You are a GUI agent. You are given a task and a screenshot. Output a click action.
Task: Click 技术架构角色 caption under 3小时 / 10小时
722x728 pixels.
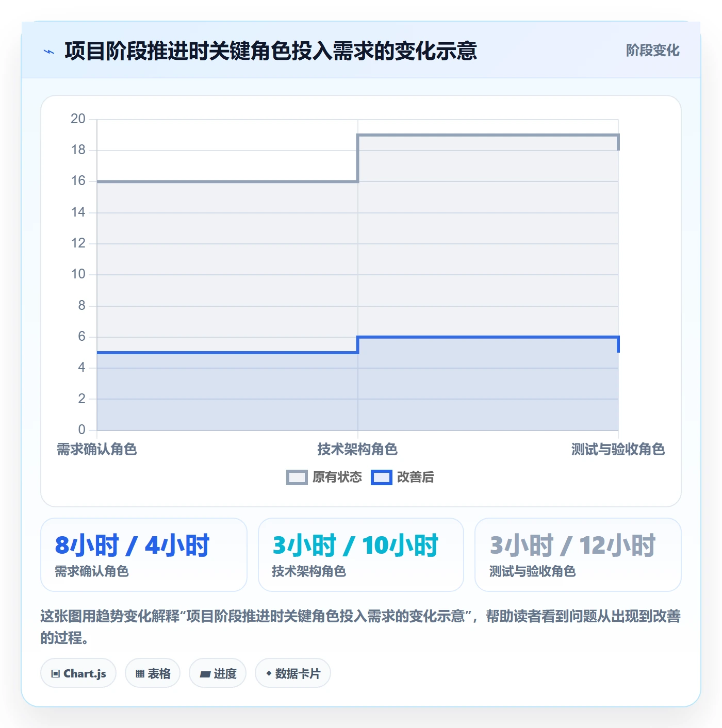coord(309,571)
